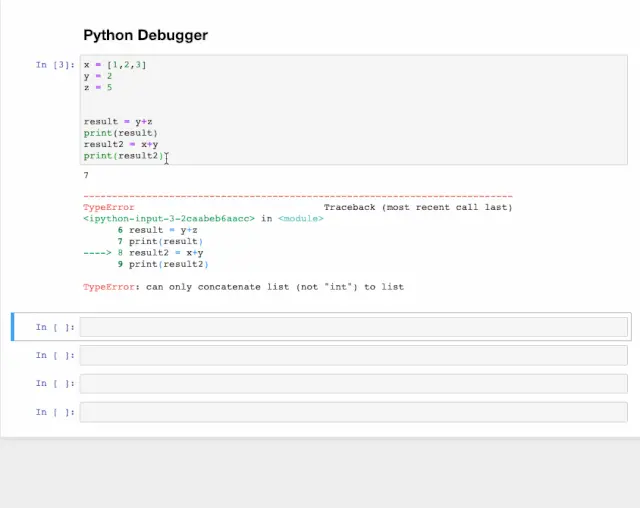The height and width of the screenshot is (508, 640).
Task: Place cursor at end of print(result2) in cell
Action: coord(165,156)
